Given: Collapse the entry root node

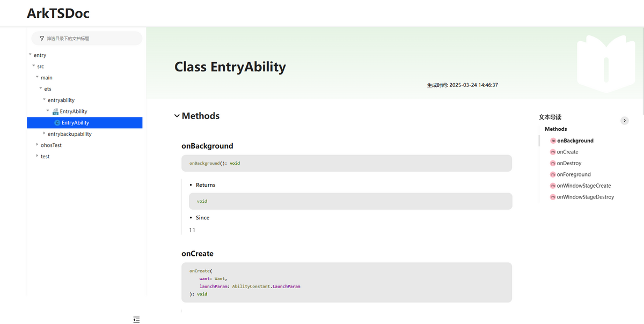Looking at the screenshot, I should point(30,55).
